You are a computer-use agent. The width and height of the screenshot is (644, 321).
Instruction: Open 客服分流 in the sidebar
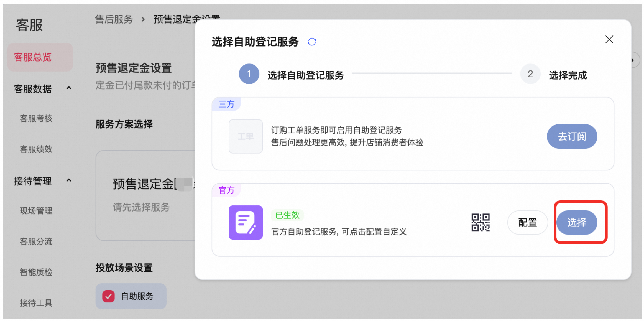(36, 242)
